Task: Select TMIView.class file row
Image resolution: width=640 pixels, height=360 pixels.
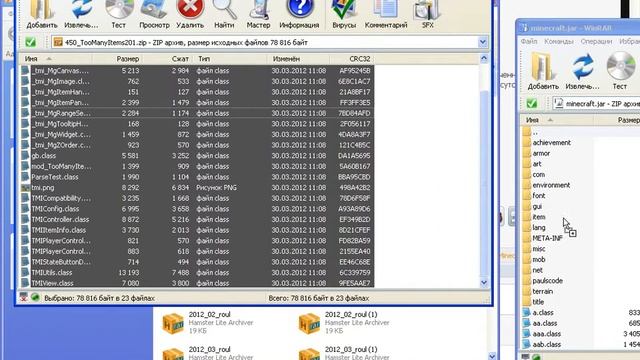Action: (x=198, y=283)
